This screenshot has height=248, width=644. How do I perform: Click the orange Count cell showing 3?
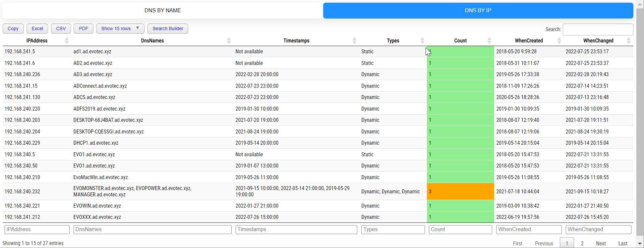coord(460,191)
